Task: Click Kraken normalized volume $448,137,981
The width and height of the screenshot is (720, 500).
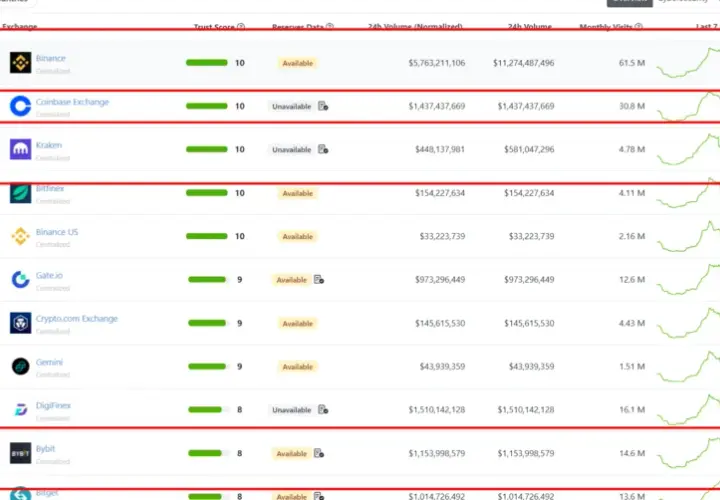Action: tap(440, 149)
